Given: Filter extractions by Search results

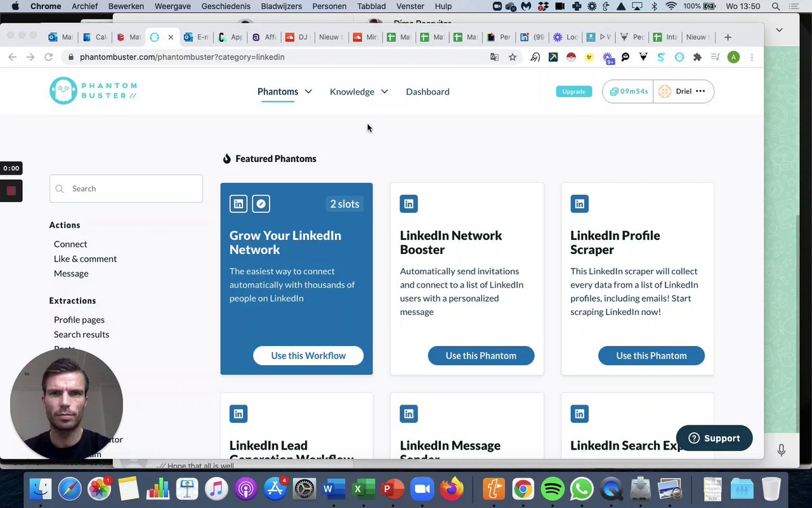Looking at the screenshot, I should point(81,334).
